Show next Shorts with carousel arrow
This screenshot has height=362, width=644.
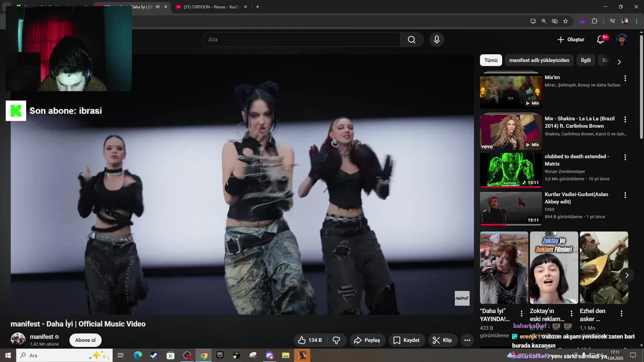pos(627,275)
